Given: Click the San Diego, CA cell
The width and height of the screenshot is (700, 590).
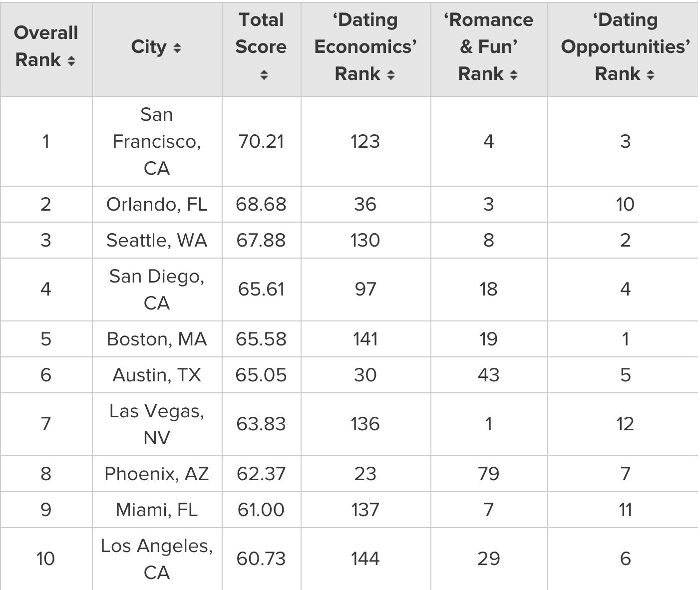Looking at the screenshot, I should click(x=157, y=289).
